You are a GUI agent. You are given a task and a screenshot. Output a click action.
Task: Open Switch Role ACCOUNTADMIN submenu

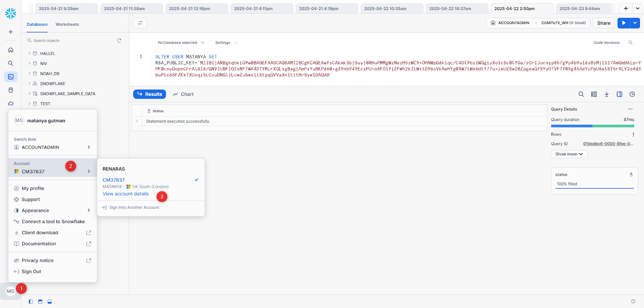pos(52,147)
